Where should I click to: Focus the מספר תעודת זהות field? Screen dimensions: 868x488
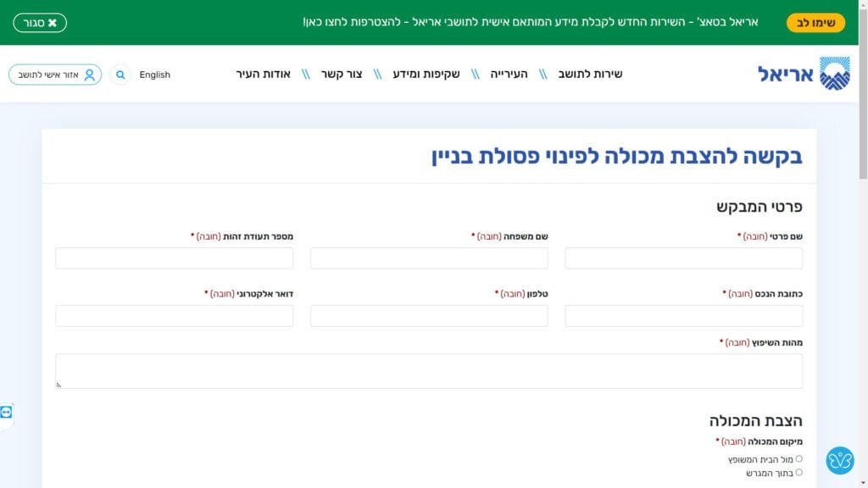coord(174,258)
